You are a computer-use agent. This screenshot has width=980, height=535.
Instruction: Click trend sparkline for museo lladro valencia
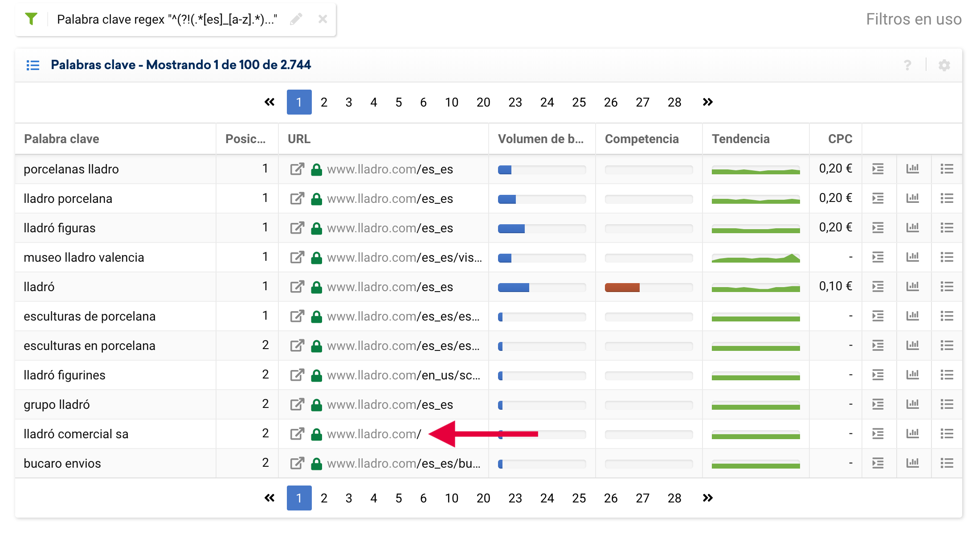point(756,258)
